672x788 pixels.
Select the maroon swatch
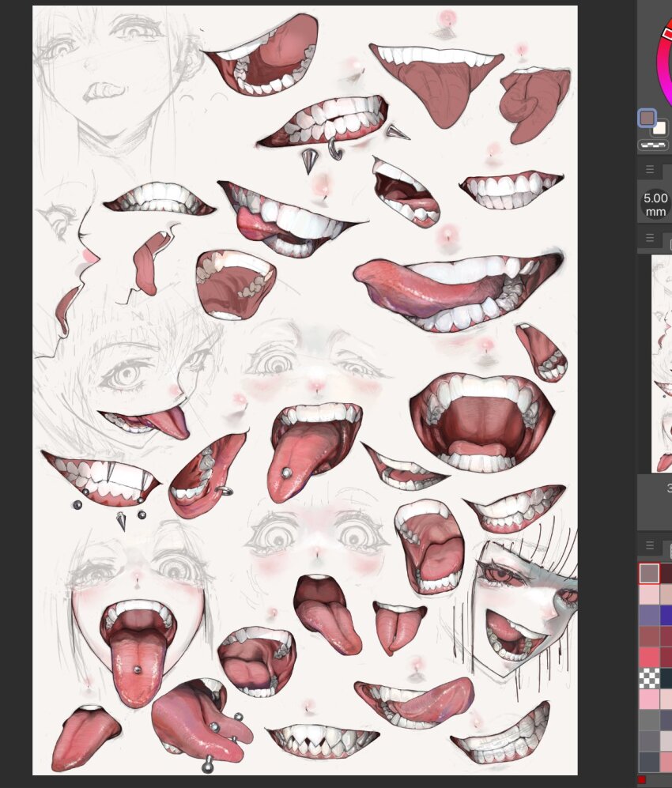(x=666, y=572)
